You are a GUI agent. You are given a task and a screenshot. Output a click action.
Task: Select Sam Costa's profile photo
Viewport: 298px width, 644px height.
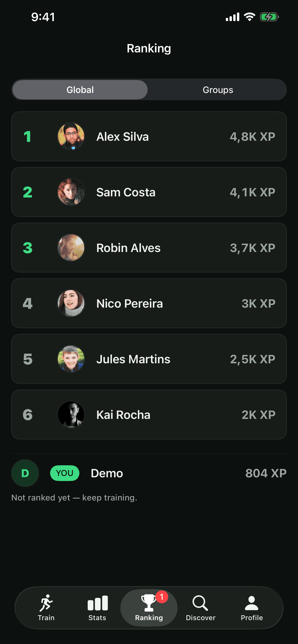pyautogui.click(x=71, y=192)
